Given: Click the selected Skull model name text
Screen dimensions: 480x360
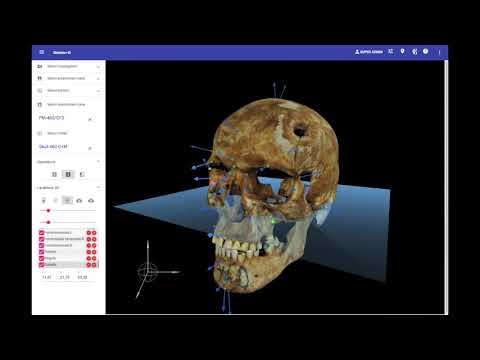Looking at the screenshot, I should tap(53, 147).
